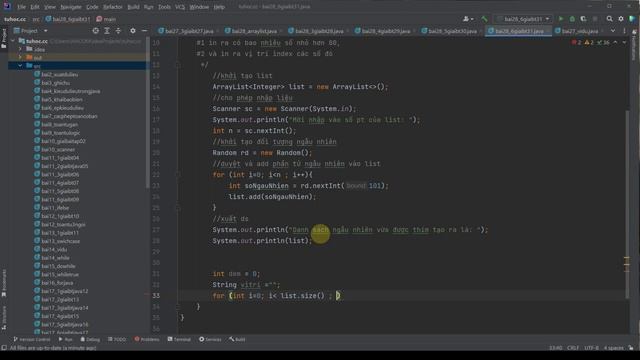Viewport: 640px width, 360px height.
Task: Open the Debug tool window button
Action: pyautogui.click(x=90, y=339)
